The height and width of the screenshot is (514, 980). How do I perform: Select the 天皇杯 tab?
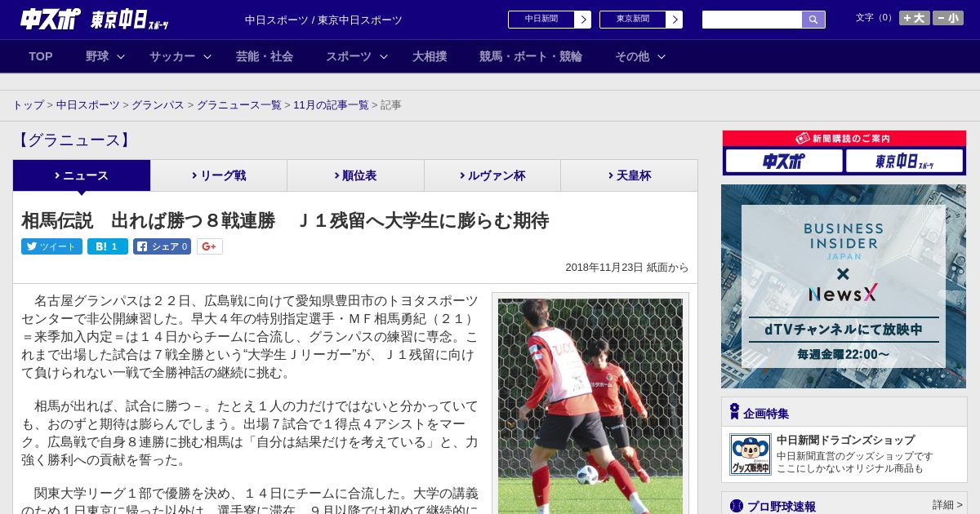[629, 175]
